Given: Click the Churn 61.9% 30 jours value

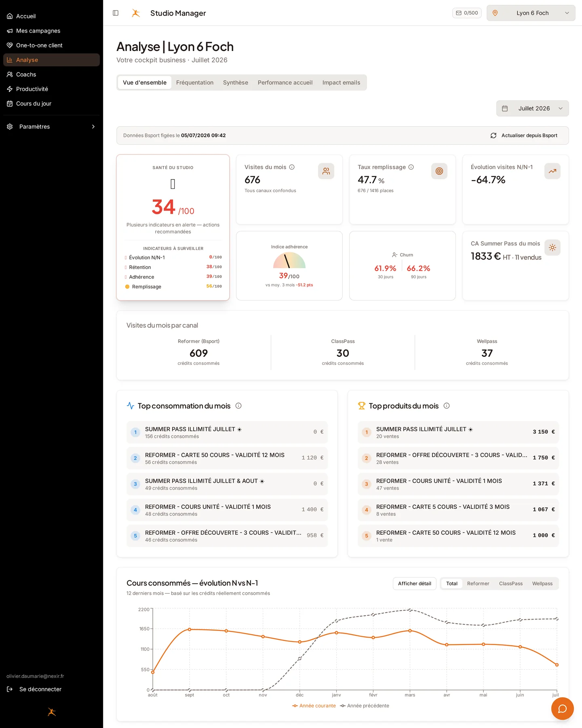Looking at the screenshot, I should point(385,269).
